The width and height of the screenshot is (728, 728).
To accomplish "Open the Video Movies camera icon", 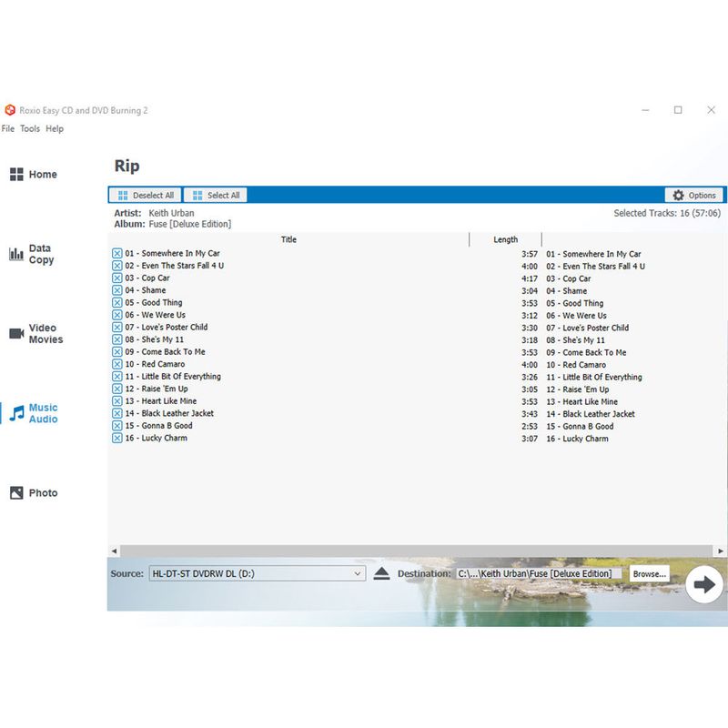I will 16,333.
